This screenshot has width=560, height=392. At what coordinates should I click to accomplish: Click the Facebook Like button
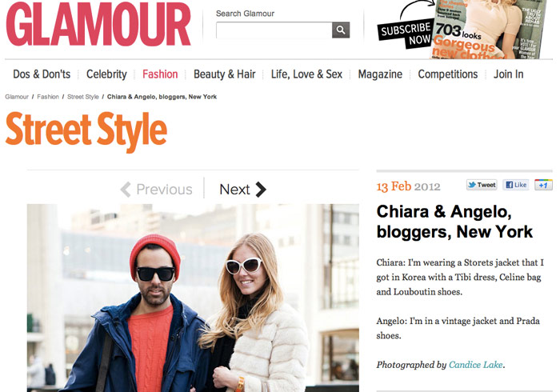click(x=516, y=185)
